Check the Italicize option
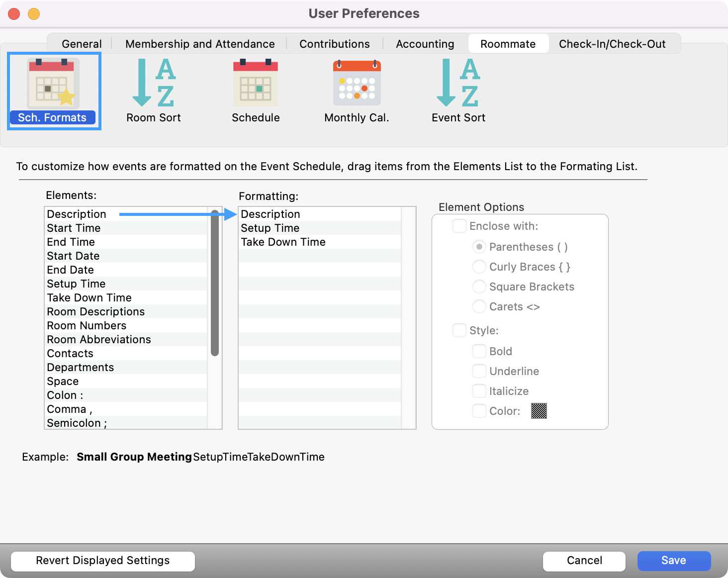Viewport: 728px width, 578px height. 479,391
